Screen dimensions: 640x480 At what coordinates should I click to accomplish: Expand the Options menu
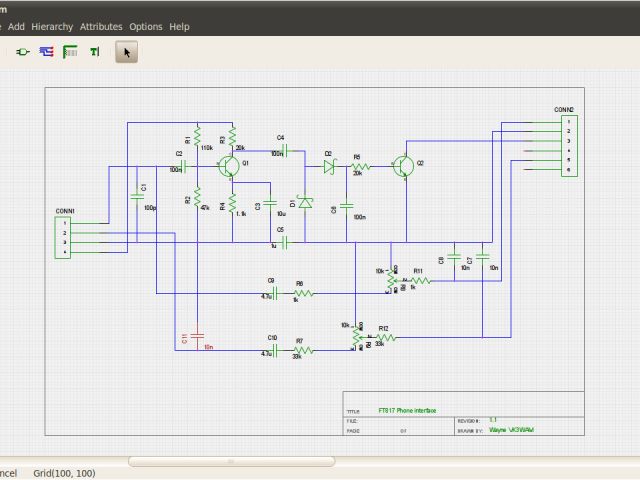tap(146, 26)
